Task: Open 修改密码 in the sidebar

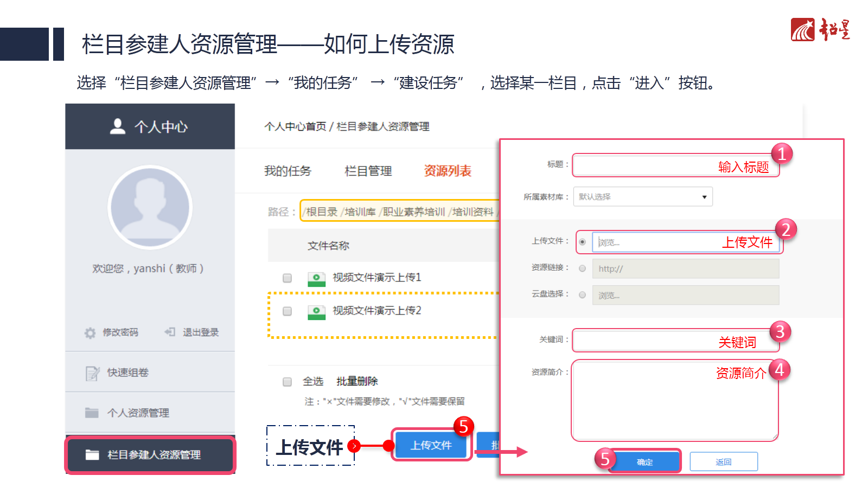Action: (120, 332)
